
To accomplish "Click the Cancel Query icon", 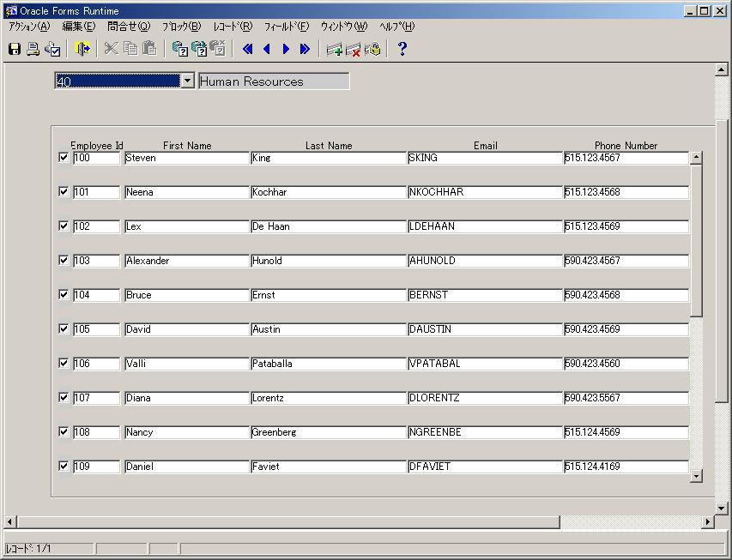I will 218,49.
